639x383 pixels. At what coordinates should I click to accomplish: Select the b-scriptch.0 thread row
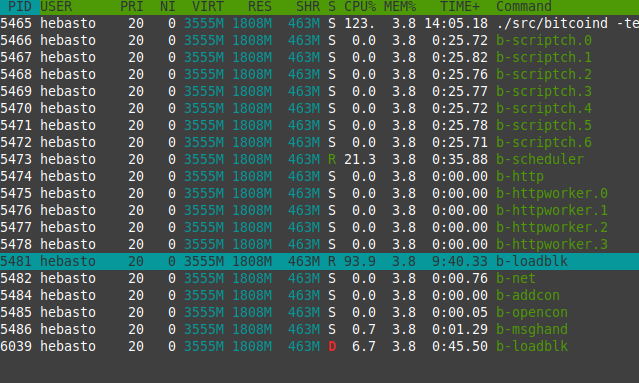[x=320, y=40]
